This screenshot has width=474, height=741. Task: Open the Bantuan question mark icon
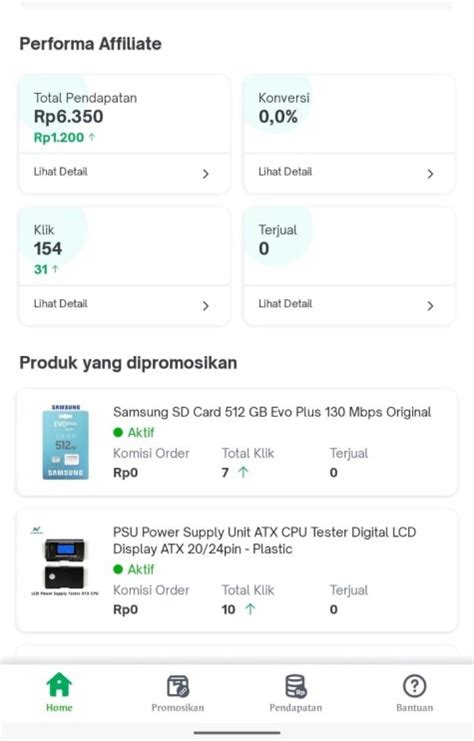(x=414, y=686)
